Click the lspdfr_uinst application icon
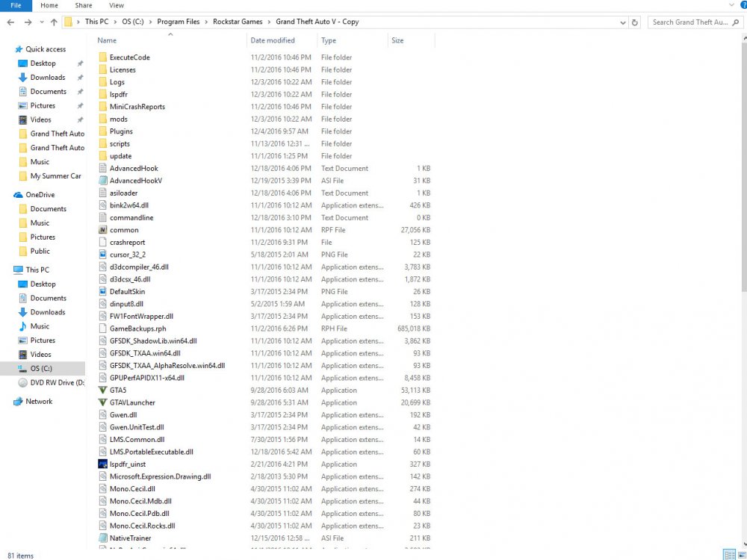Image resolution: width=747 pixels, height=560 pixels. click(x=102, y=464)
